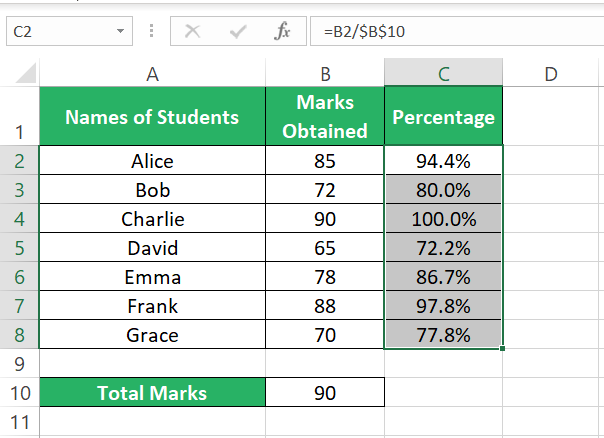Click the percentage cell showing 77.8%
This screenshot has width=604, height=438.
point(443,334)
